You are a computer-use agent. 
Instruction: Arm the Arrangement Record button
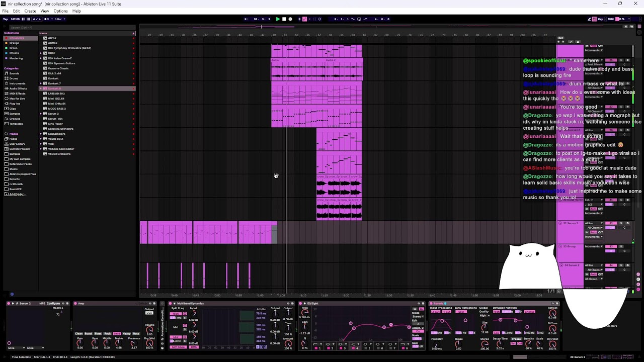click(290, 19)
